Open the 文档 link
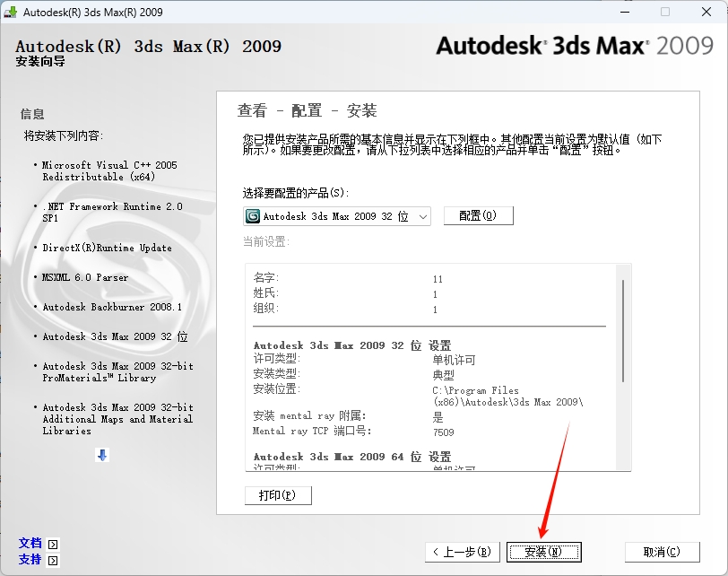 pos(30,544)
